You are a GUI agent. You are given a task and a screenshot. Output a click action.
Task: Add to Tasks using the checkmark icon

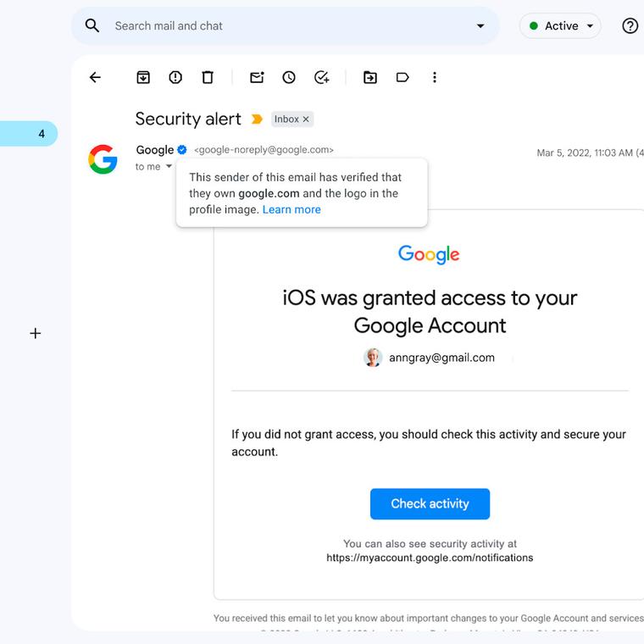click(321, 77)
